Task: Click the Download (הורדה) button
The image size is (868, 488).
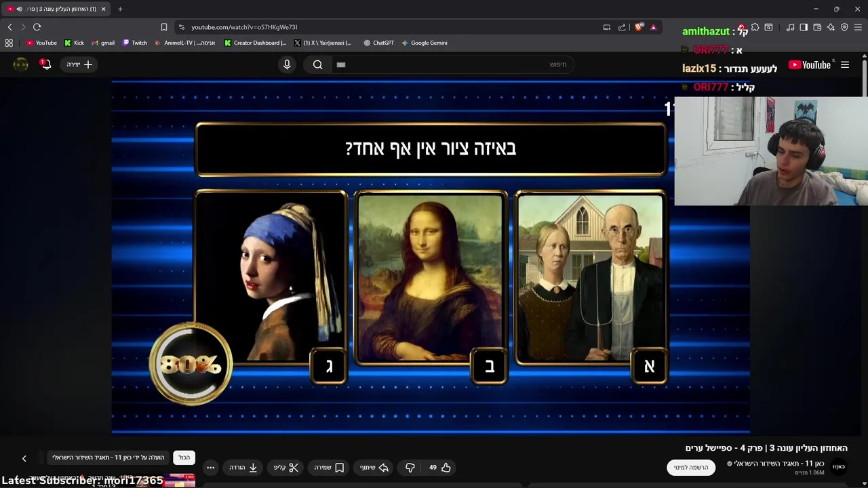Action: click(x=243, y=468)
